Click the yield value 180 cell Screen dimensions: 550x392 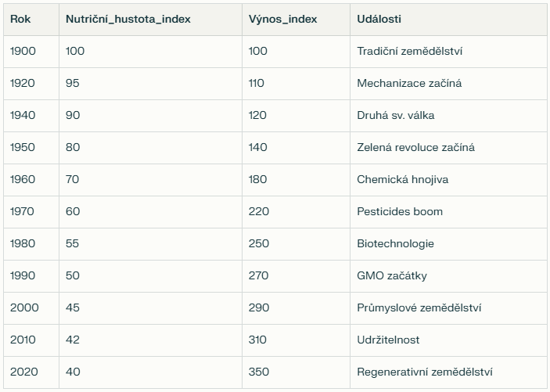point(296,180)
